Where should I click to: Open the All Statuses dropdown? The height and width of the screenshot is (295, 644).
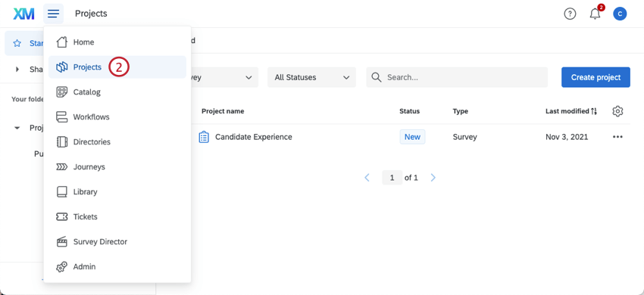[x=311, y=77]
